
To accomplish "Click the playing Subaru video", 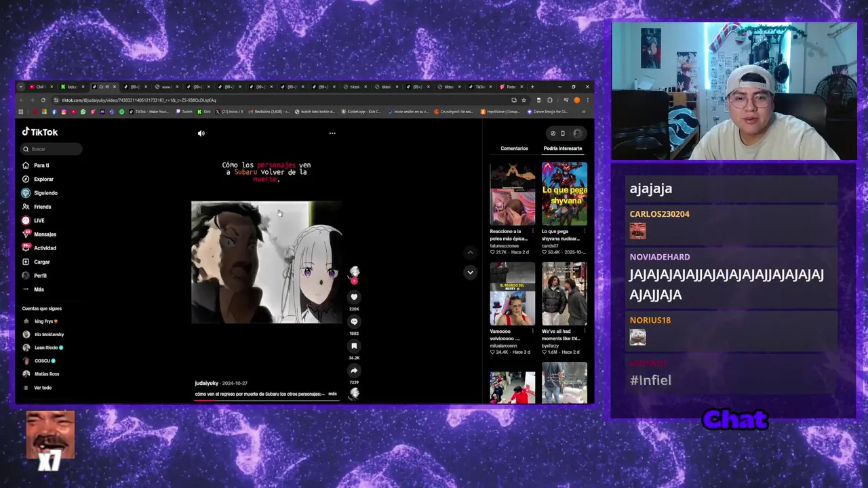I will coord(266,262).
